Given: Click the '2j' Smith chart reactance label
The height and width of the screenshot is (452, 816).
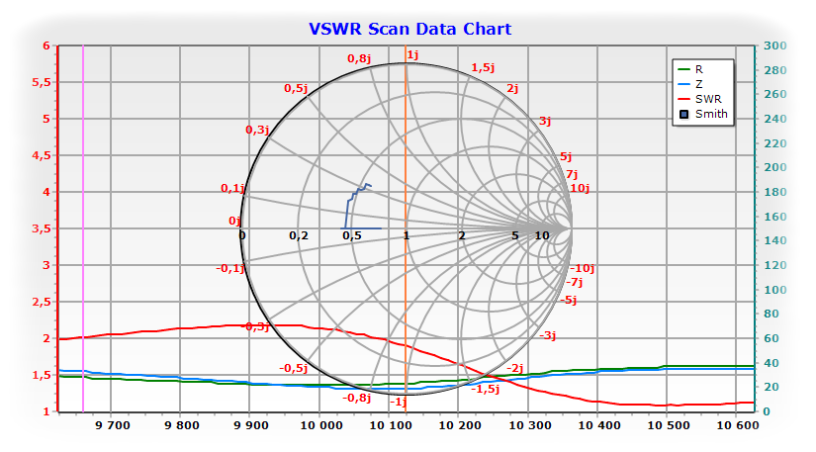Looking at the screenshot, I should [x=513, y=88].
